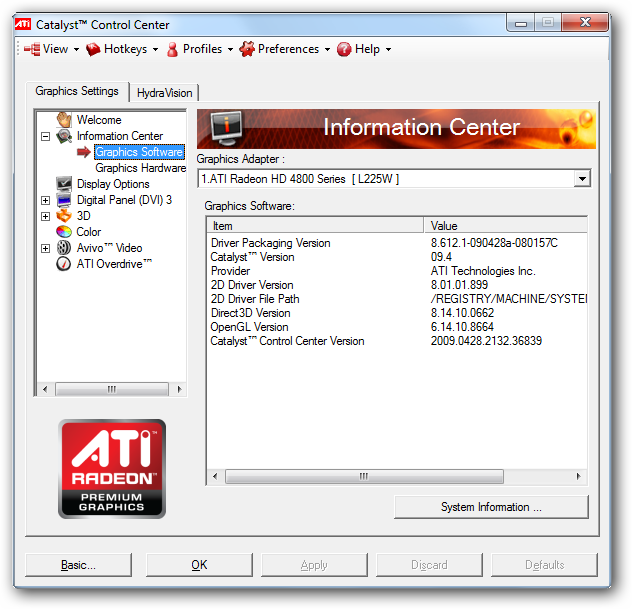Image resolution: width=632 pixels, height=609 pixels.
Task: Click the OpenGL Version value 6.14.10.8664
Action: click(x=462, y=327)
